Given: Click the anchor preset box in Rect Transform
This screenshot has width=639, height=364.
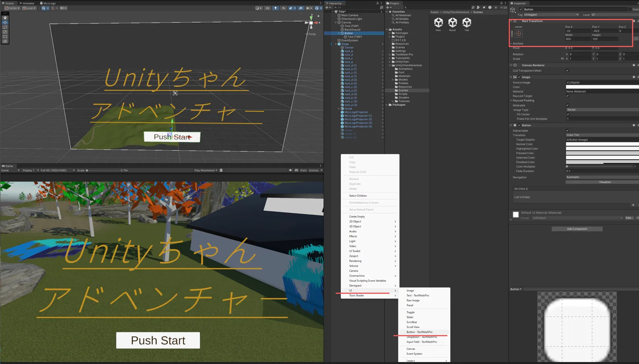Looking at the screenshot, I should coord(519,34).
